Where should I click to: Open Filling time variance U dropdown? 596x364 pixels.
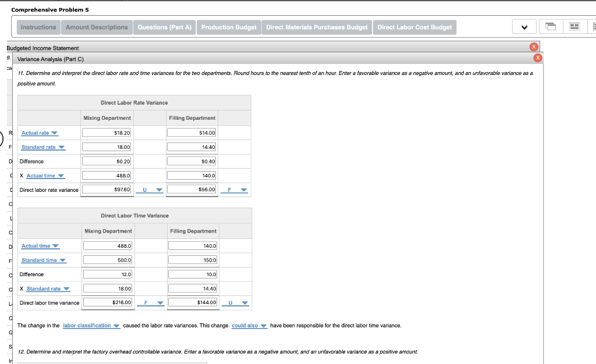click(235, 303)
